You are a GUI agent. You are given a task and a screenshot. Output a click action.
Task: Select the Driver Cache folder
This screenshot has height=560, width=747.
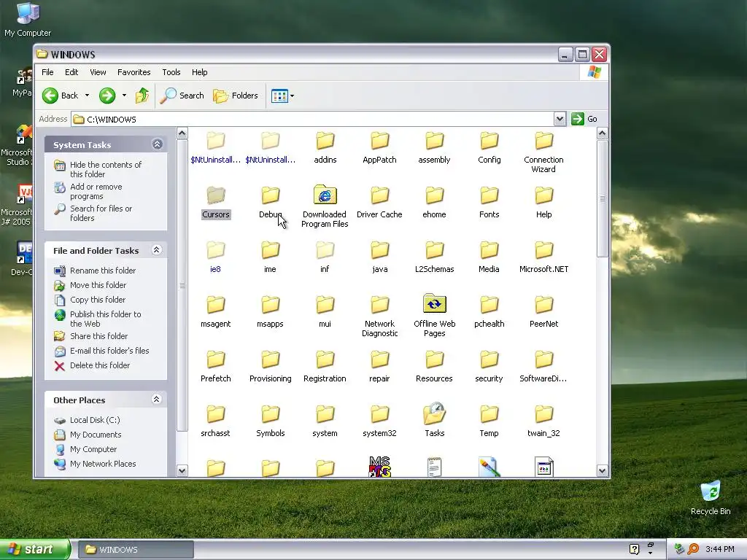pyautogui.click(x=379, y=203)
